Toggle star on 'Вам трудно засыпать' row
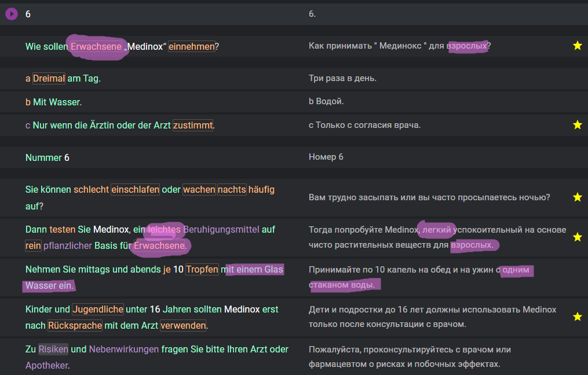Image resolution: width=588 pixels, height=375 pixels. pyautogui.click(x=578, y=197)
